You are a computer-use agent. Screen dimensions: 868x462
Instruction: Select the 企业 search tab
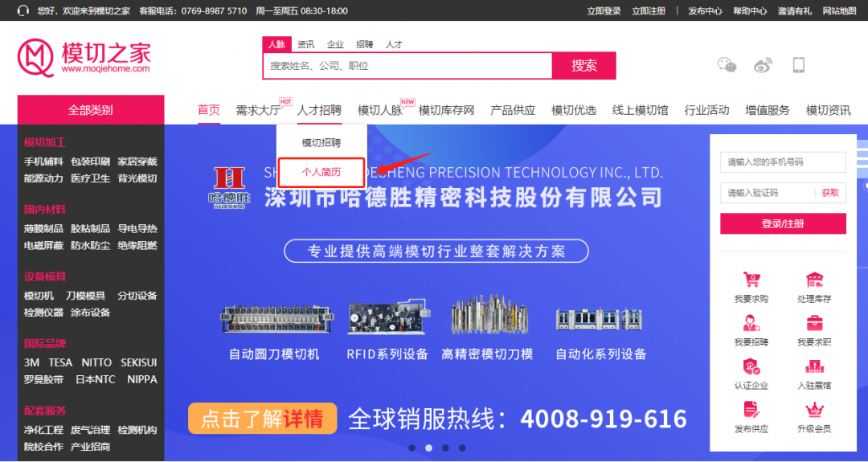(x=335, y=44)
